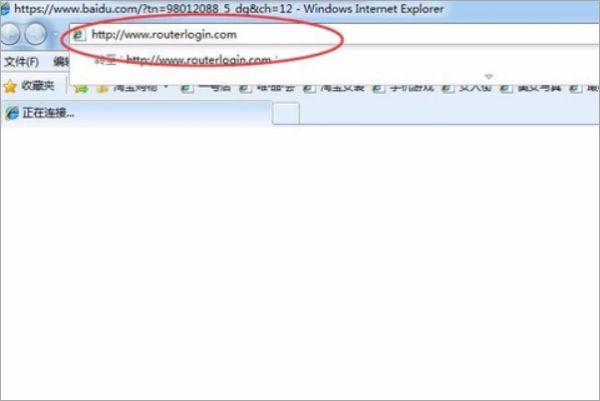Click the page icon inside the address bar
The image size is (600, 401).
coord(79,35)
